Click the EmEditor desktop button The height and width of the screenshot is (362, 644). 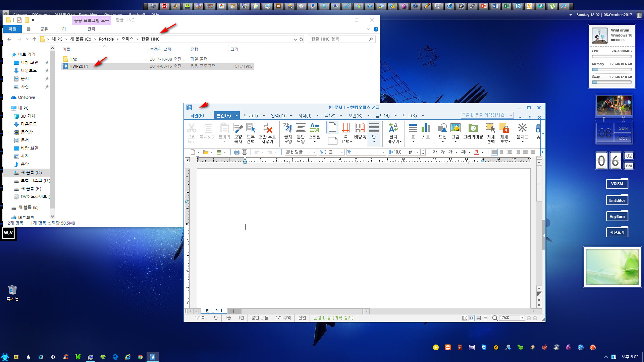(617, 200)
